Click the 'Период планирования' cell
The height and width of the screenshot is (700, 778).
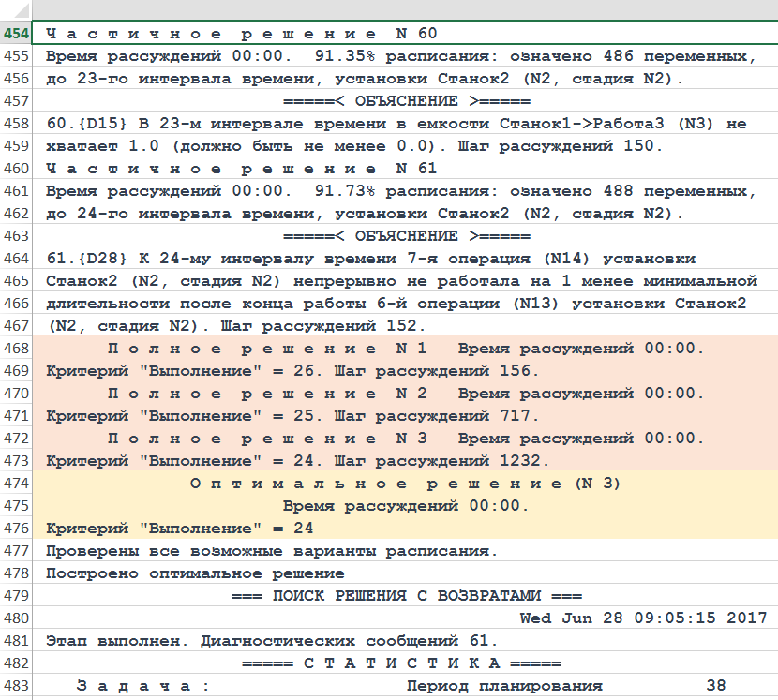click(504, 686)
